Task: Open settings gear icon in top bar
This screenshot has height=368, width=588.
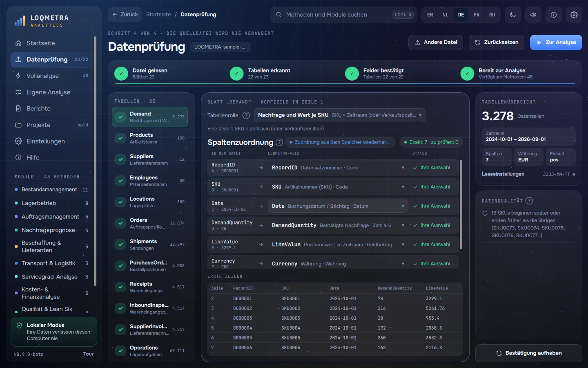Action: tap(574, 15)
